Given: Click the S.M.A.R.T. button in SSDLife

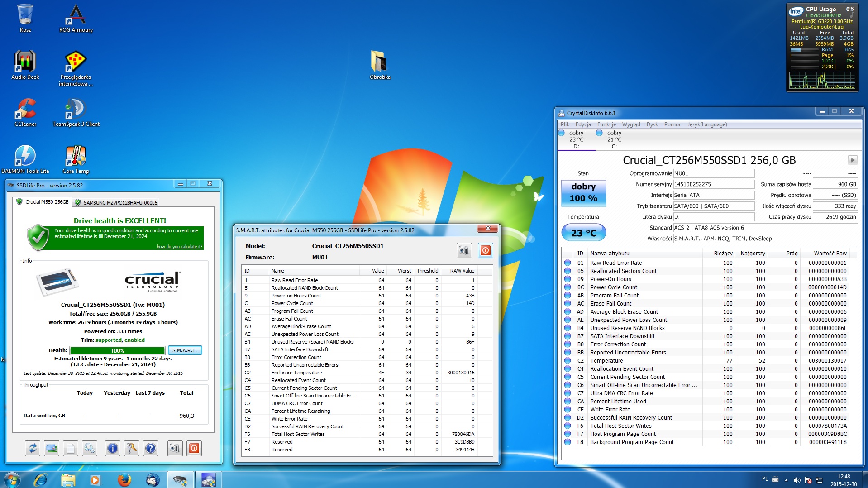Looking at the screenshot, I should pos(185,350).
